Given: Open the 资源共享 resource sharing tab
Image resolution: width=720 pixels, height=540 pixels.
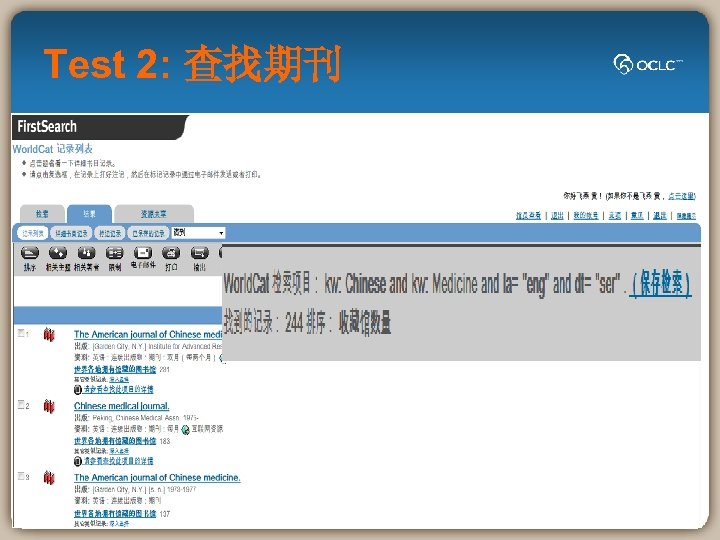Looking at the screenshot, I should point(154,214).
